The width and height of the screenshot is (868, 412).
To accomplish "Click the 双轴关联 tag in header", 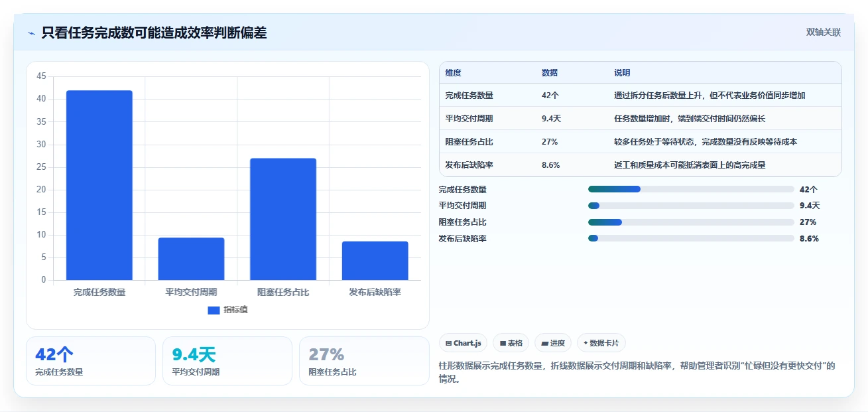I will pos(824,33).
